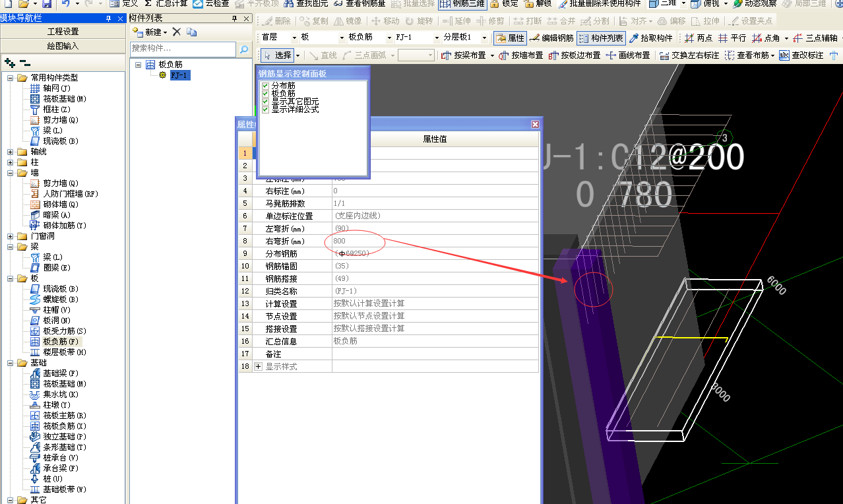Click the Undo arrow icon
Screen dimensions: 843x504
click(65, 3)
